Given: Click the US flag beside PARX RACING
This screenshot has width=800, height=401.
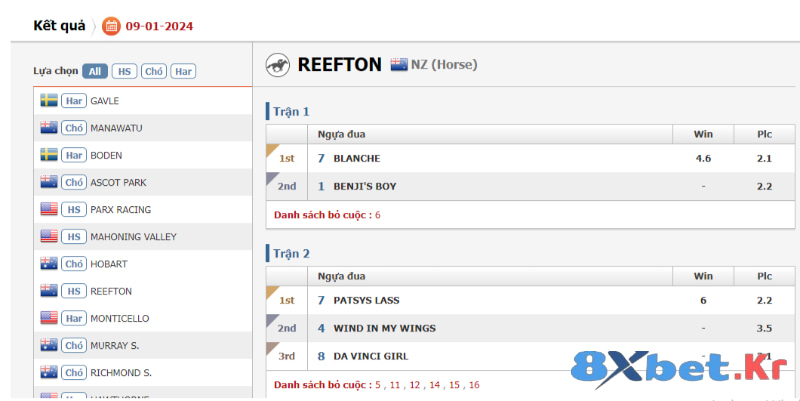Looking at the screenshot, I should coord(48,210).
